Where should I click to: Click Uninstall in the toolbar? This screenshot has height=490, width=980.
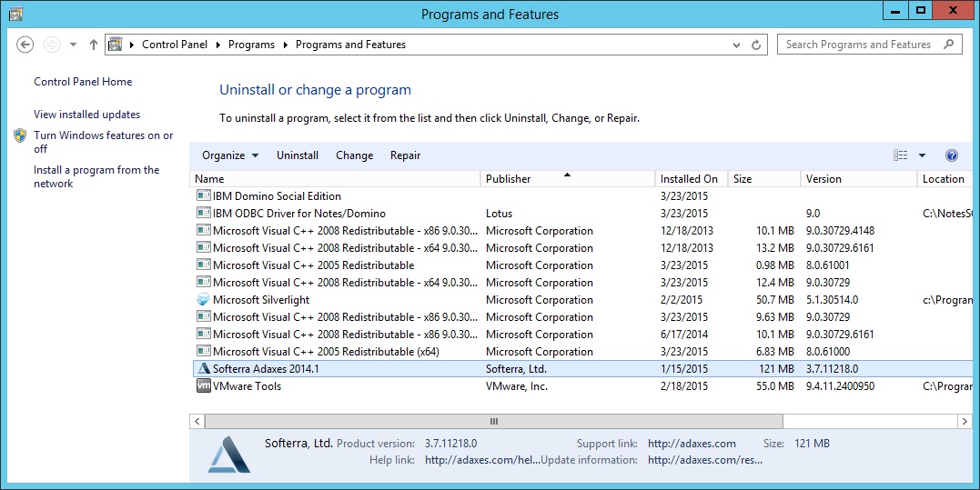pos(298,155)
